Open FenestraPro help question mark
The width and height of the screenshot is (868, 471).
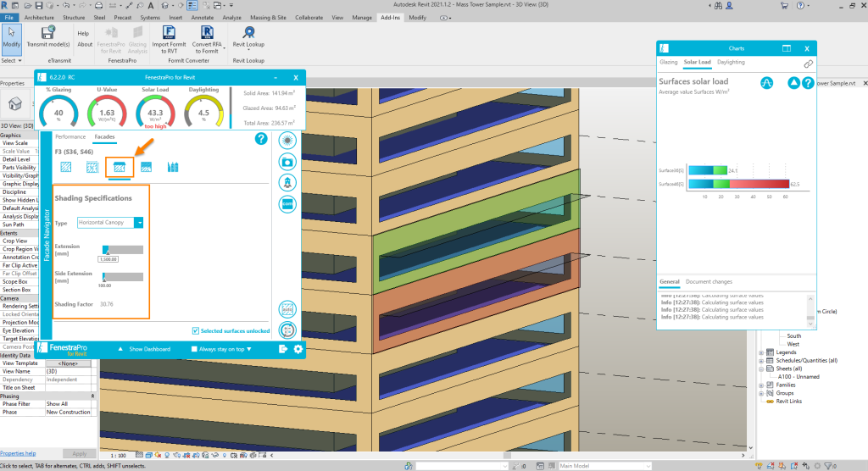(261, 139)
